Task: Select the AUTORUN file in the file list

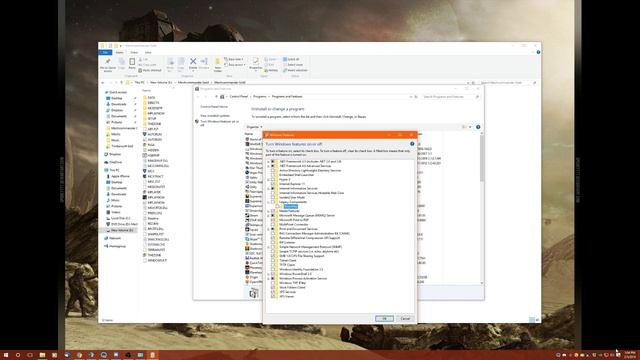Action: (155, 134)
